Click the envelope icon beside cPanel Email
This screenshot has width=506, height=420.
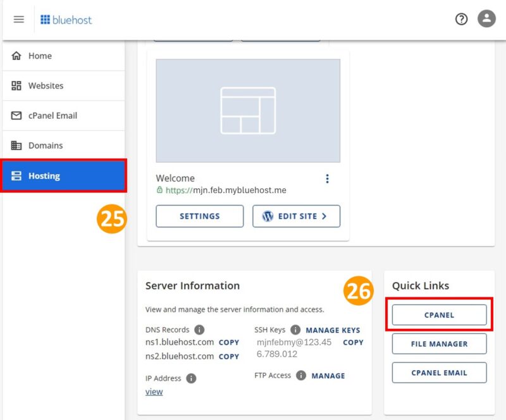[x=16, y=115]
